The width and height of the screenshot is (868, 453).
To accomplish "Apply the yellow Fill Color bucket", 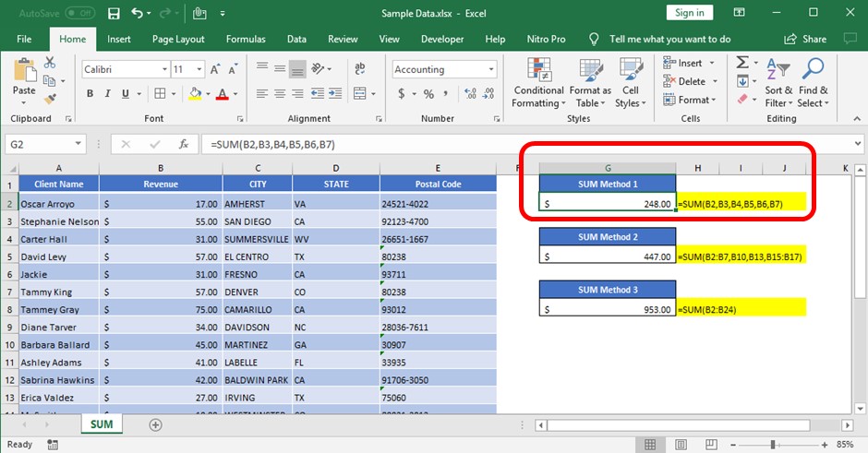I will (x=195, y=93).
